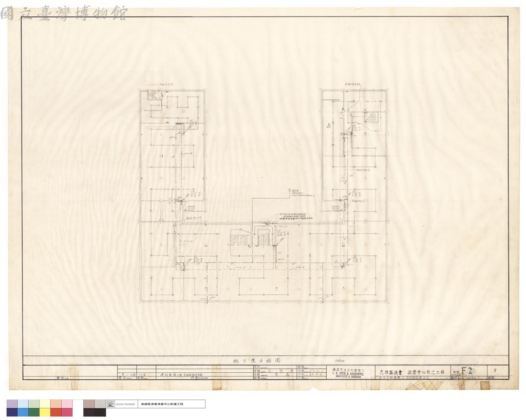526x420 pixels.
Task: Click the double elevator shaft symbol
Action: pyautogui.click(x=239, y=241)
